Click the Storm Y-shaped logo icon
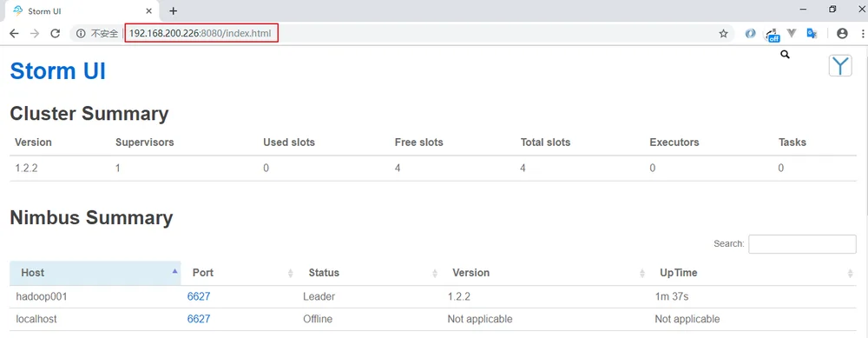Viewport: 868px width, 338px height. coord(839,66)
